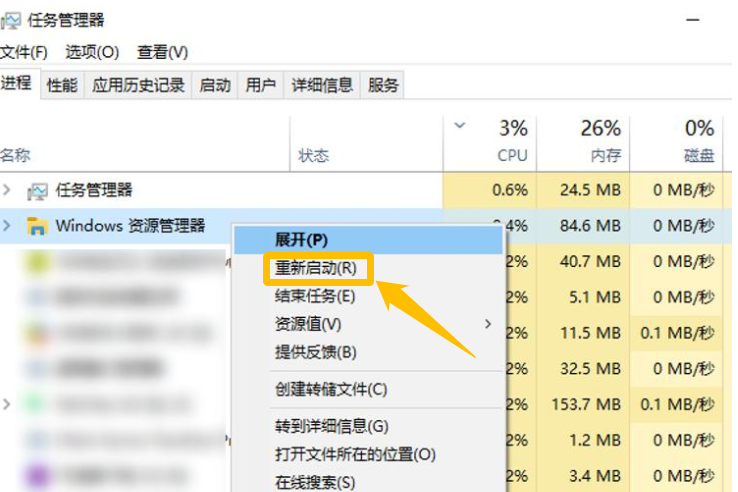Viewport: 738px width, 492px height.
Task: Switch to the 详细信息 tab
Action: tap(322, 85)
